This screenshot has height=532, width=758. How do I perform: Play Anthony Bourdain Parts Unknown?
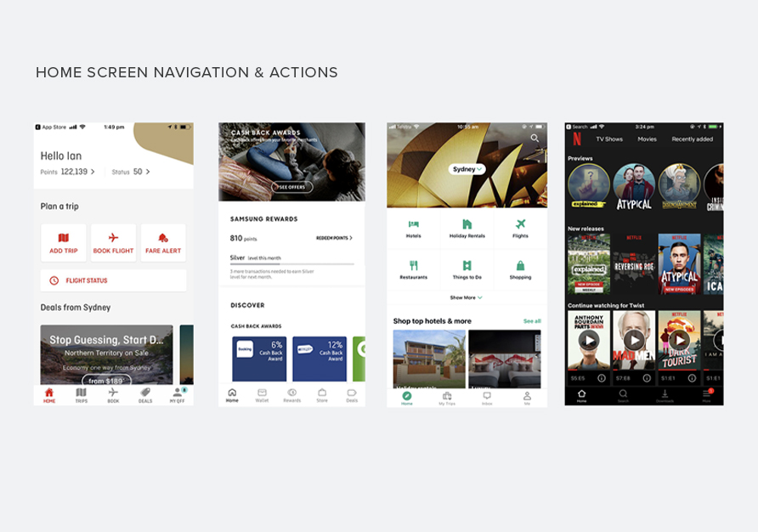(589, 341)
